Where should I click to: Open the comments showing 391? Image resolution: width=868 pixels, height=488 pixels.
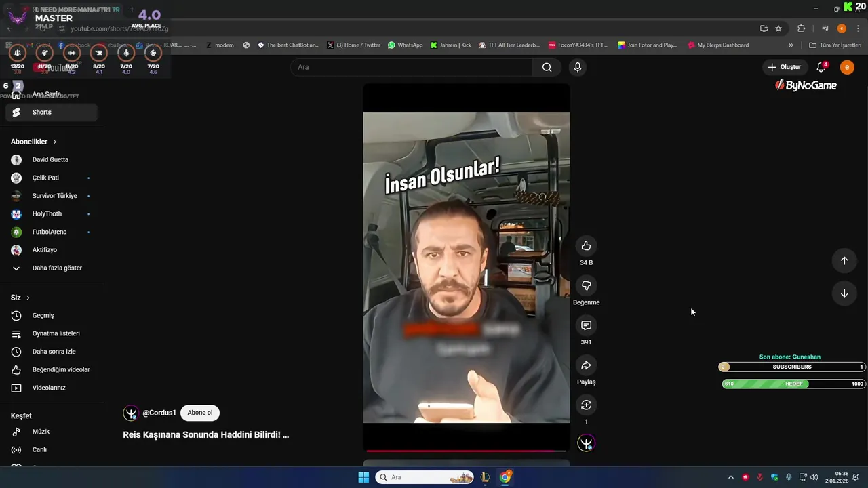[x=586, y=325]
